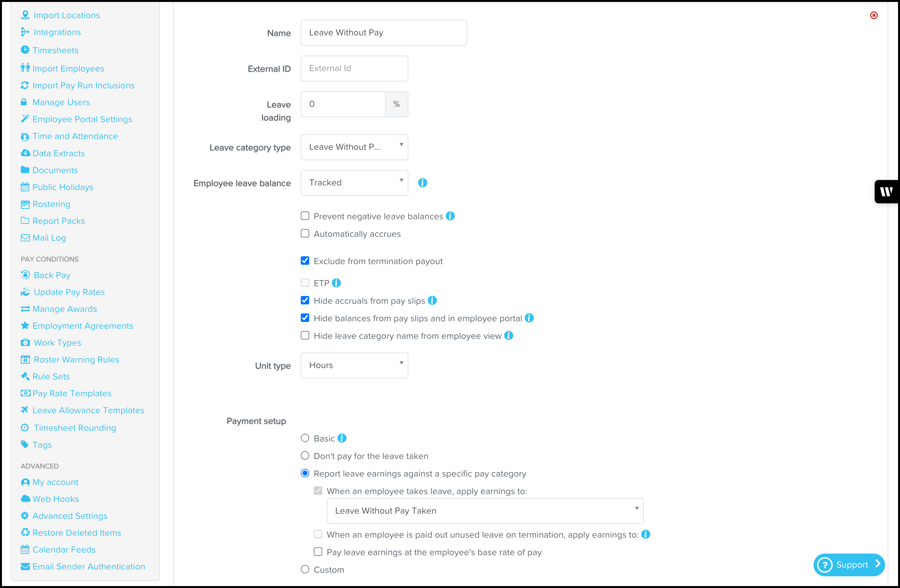The image size is (900, 588).
Task: Open Public Holidays from the sidebar
Action: click(63, 187)
